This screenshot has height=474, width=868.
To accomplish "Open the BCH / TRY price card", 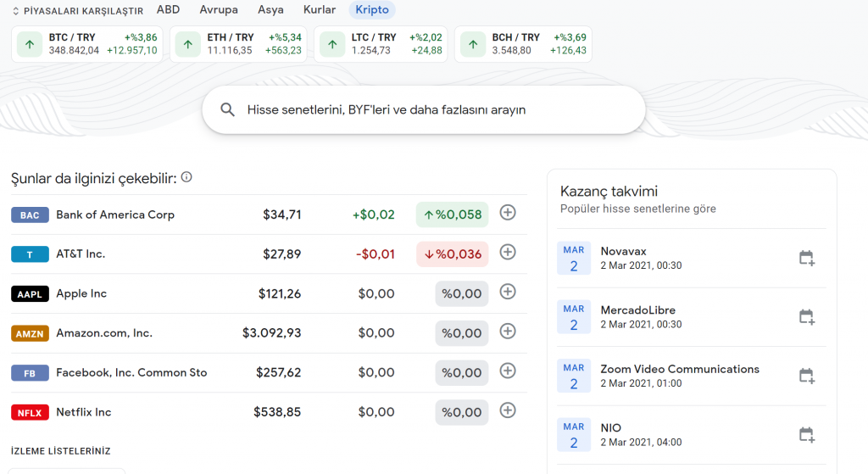I will pos(522,44).
